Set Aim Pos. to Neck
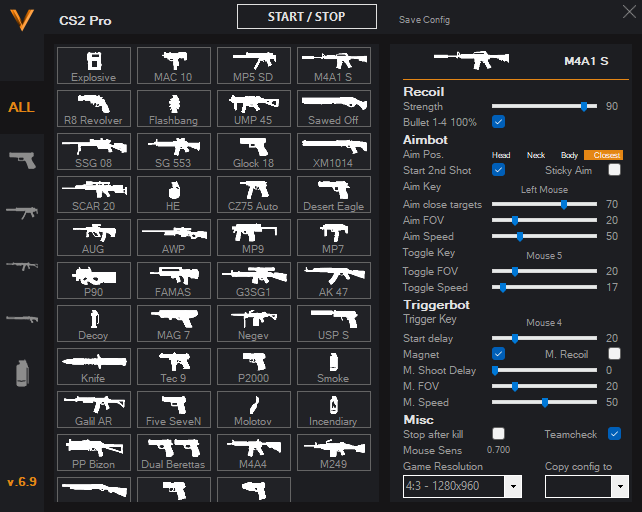 pos(536,155)
